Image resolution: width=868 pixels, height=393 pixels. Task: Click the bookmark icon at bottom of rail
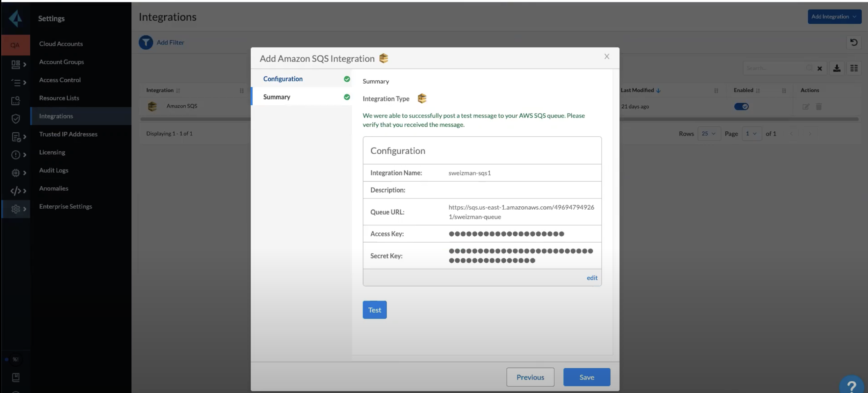[15, 377]
